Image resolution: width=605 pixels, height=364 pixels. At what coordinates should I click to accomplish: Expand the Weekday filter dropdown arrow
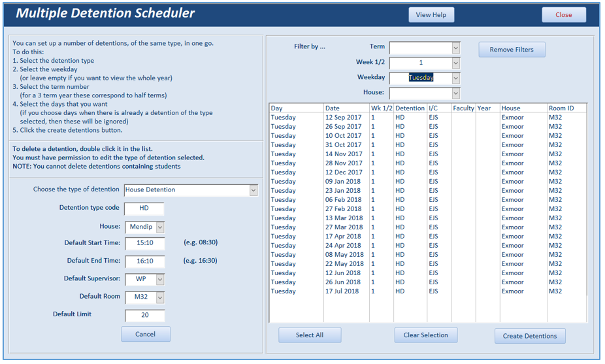click(x=455, y=78)
